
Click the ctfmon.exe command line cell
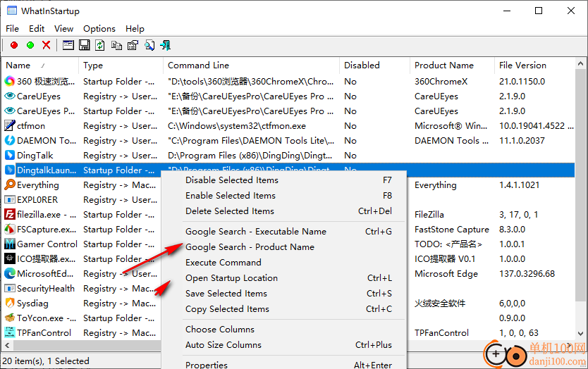coord(237,126)
